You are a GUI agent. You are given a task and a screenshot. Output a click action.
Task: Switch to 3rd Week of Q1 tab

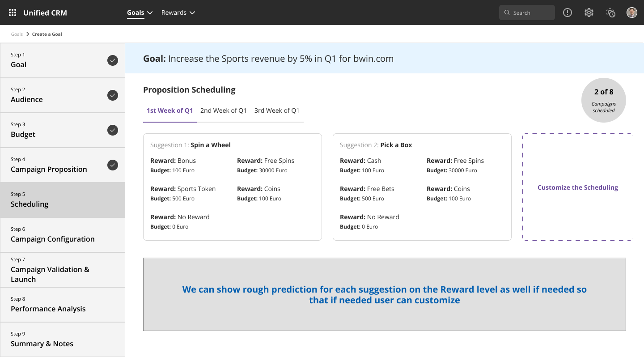tap(277, 110)
